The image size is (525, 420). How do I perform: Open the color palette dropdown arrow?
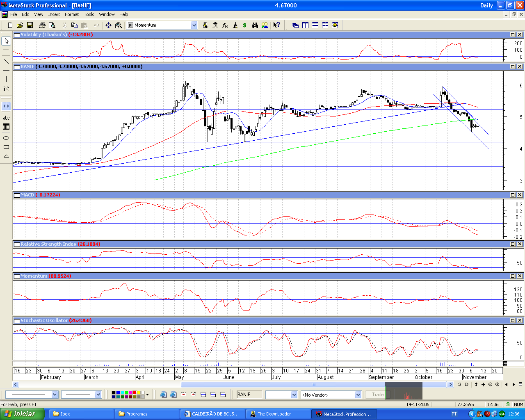click(x=147, y=395)
